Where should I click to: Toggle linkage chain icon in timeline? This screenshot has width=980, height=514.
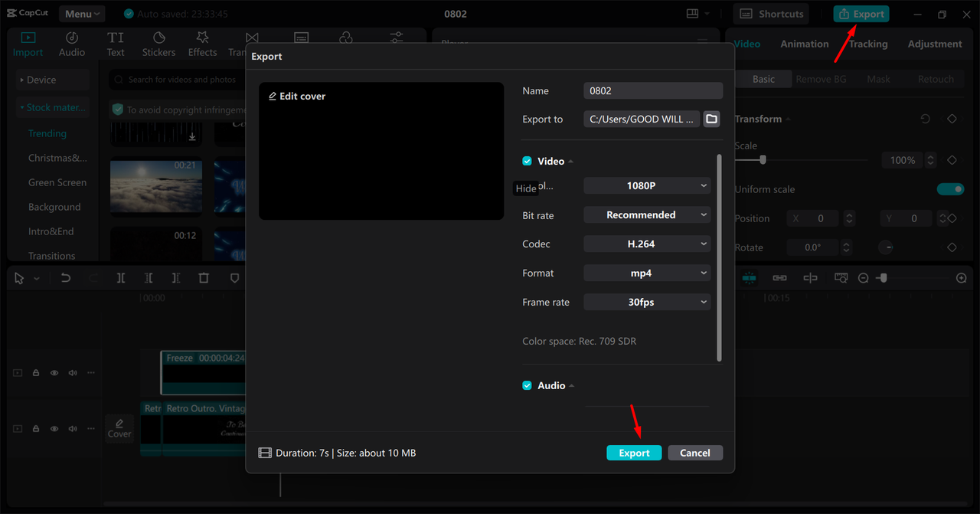click(779, 278)
